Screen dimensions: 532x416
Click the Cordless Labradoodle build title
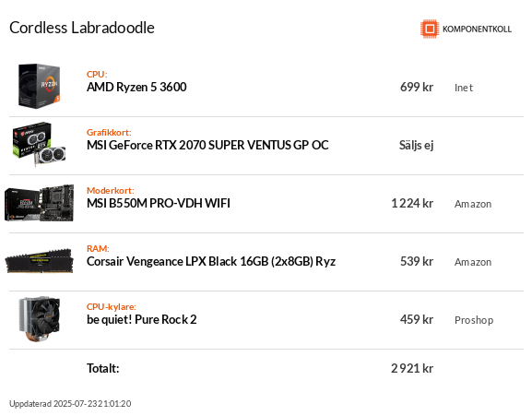pos(82,28)
